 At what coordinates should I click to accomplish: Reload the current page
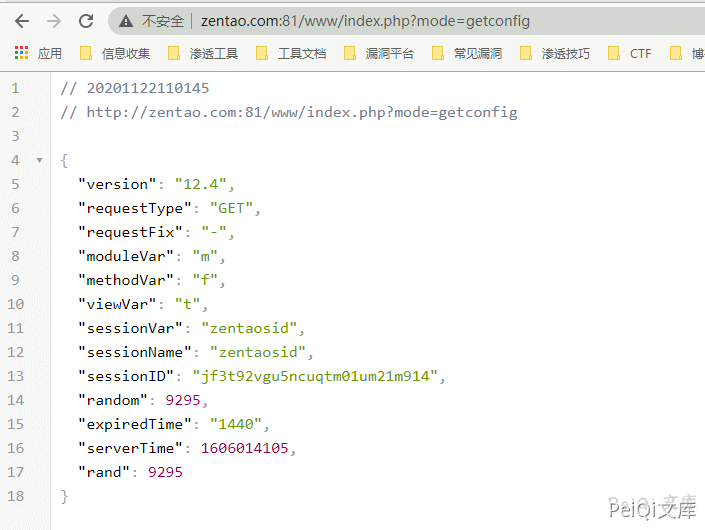click(86, 21)
